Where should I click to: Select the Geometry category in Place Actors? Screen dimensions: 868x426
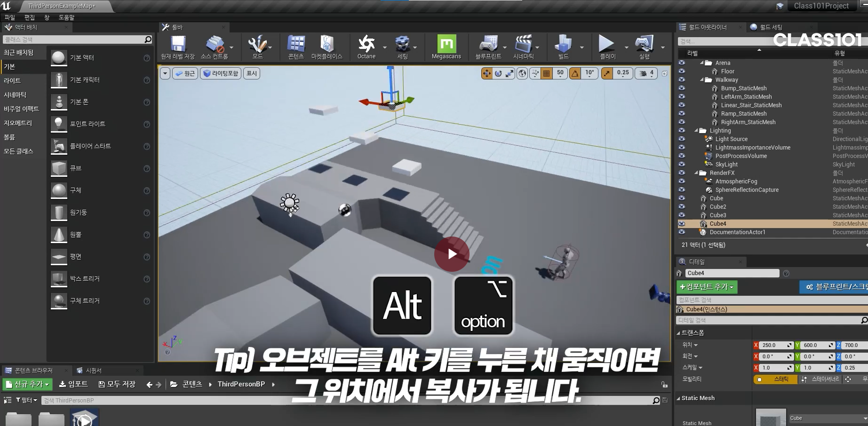coord(18,123)
